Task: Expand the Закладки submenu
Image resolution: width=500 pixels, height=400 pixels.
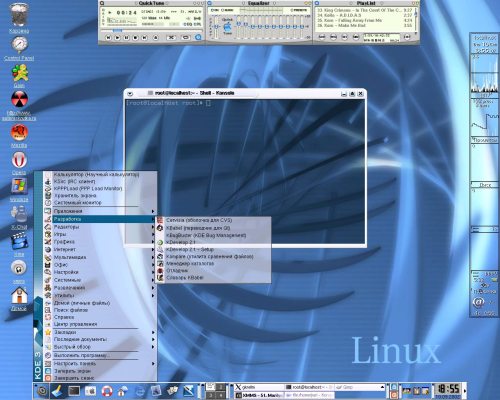Action: coord(100,332)
